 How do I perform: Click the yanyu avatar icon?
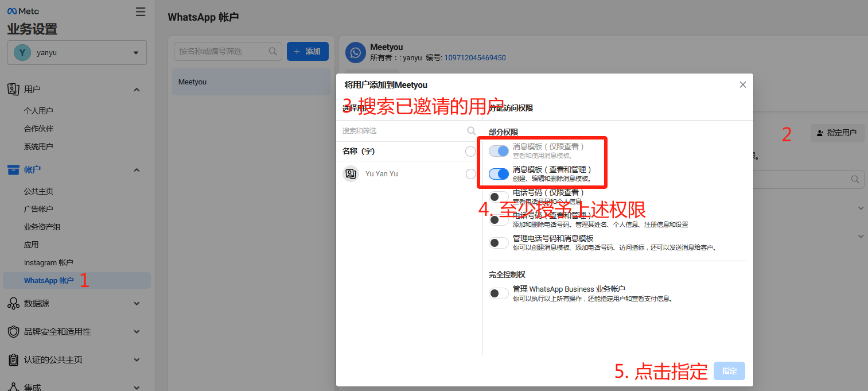[x=22, y=52]
